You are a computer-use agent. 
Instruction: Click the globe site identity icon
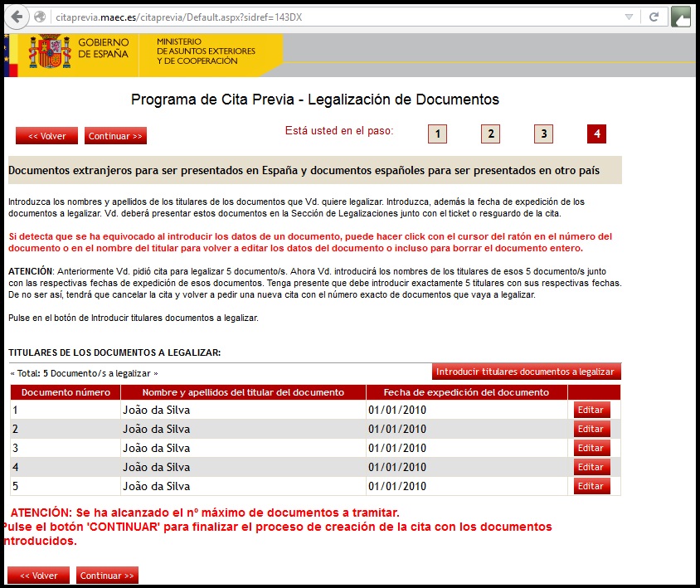40,17
